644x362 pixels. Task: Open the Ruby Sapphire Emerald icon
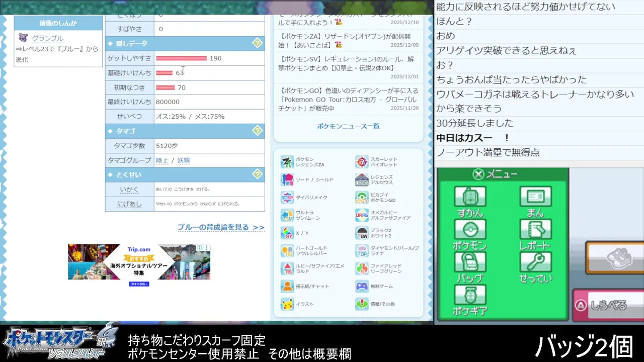click(x=287, y=268)
